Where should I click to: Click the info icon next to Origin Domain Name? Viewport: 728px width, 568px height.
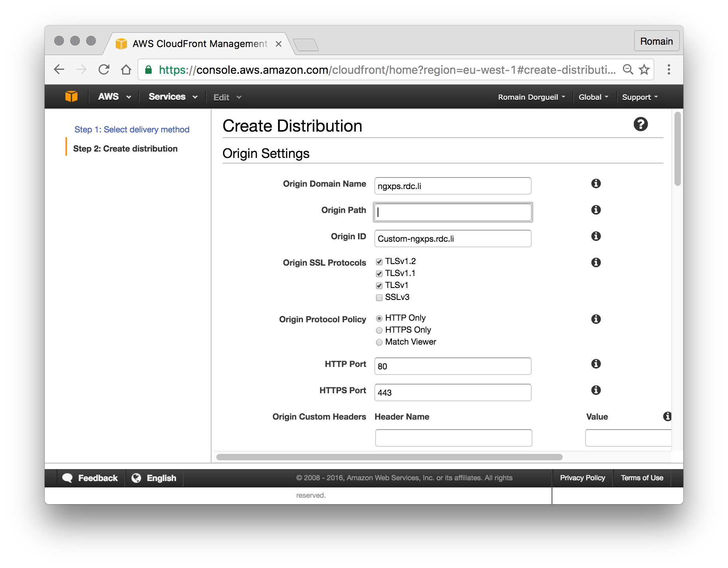(x=596, y=183)
